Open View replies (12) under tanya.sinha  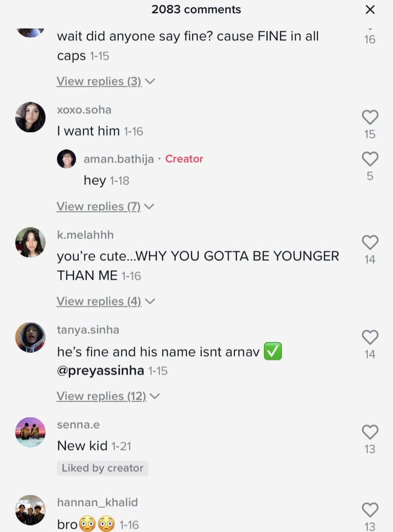pyautogui.click(x=108, y=396)
